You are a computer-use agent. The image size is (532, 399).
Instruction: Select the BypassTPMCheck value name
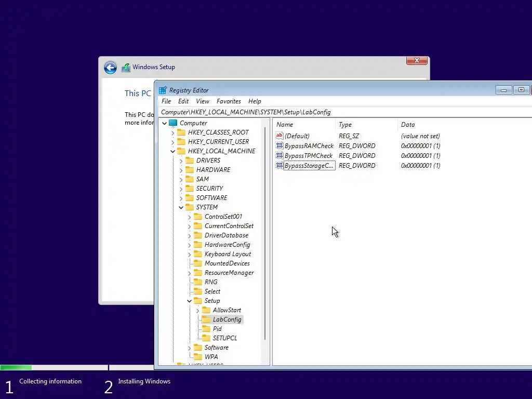click(309, 156)
